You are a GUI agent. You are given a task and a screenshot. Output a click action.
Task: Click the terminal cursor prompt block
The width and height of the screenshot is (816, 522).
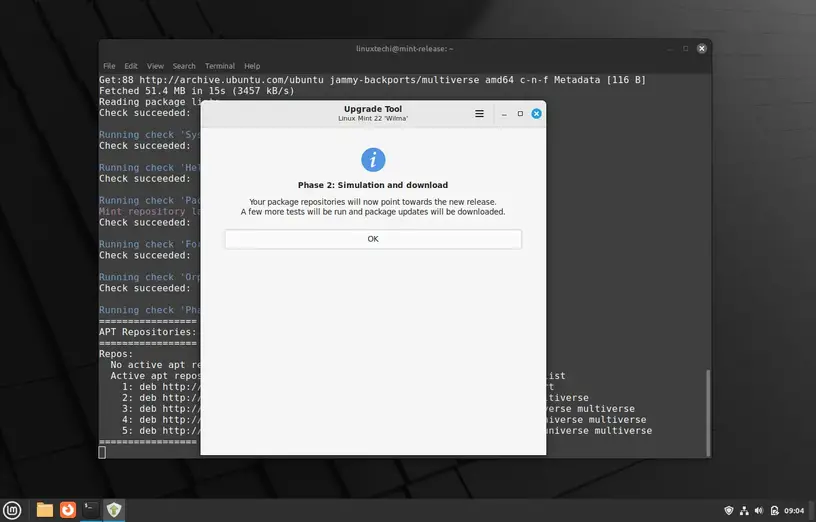click(102, 452)
